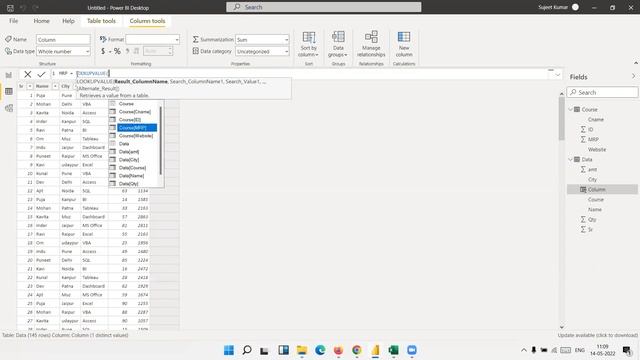This screenshot has height=360, width=640.
Task: Open the File menu
Action: pyautogui.click(x=13, y=21)
